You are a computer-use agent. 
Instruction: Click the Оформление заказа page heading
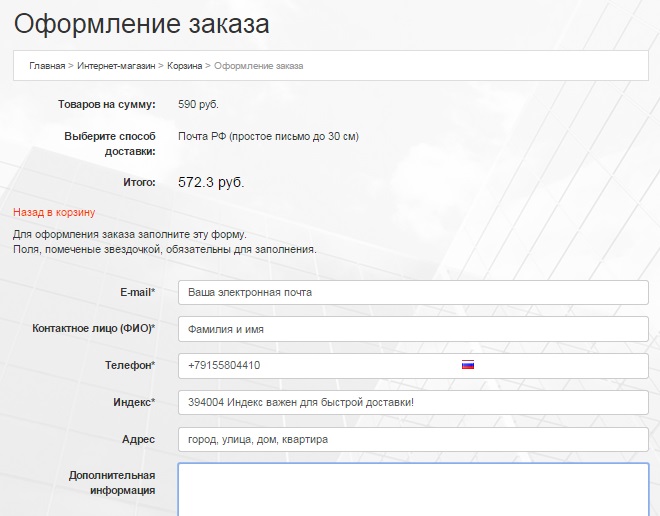pos(141,24)
